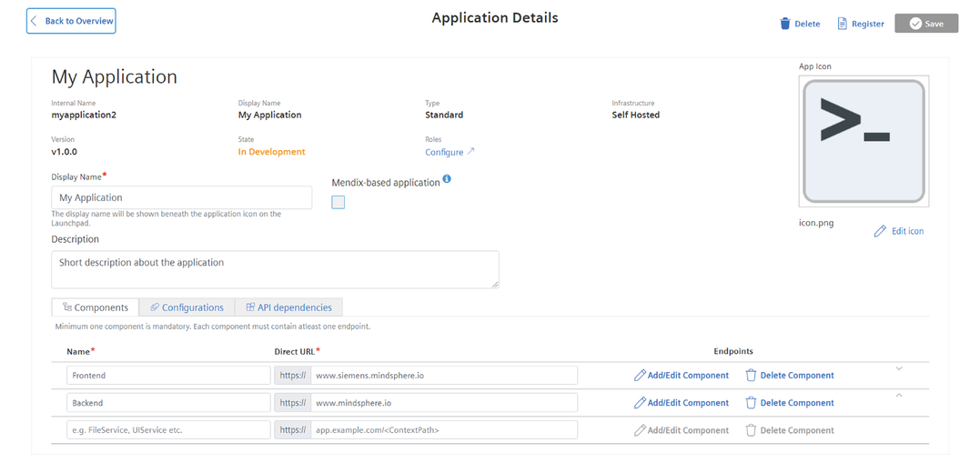Go back using Back to Overview button
The height and width of the screenshot is (463, 980).
(x=71, y=21)
